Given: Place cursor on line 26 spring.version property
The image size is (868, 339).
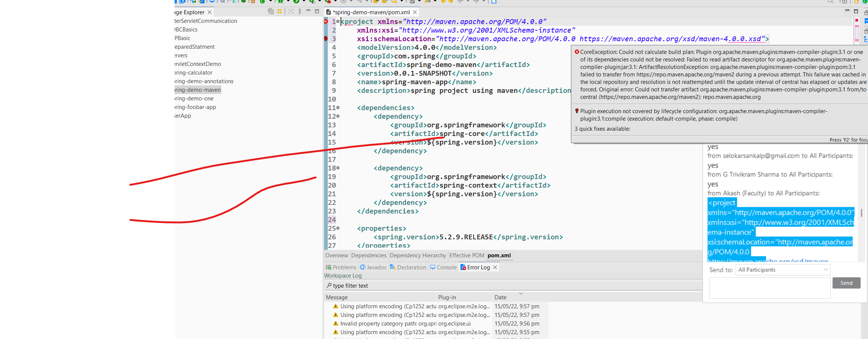Looking at the screenshot, I should 468,237.
